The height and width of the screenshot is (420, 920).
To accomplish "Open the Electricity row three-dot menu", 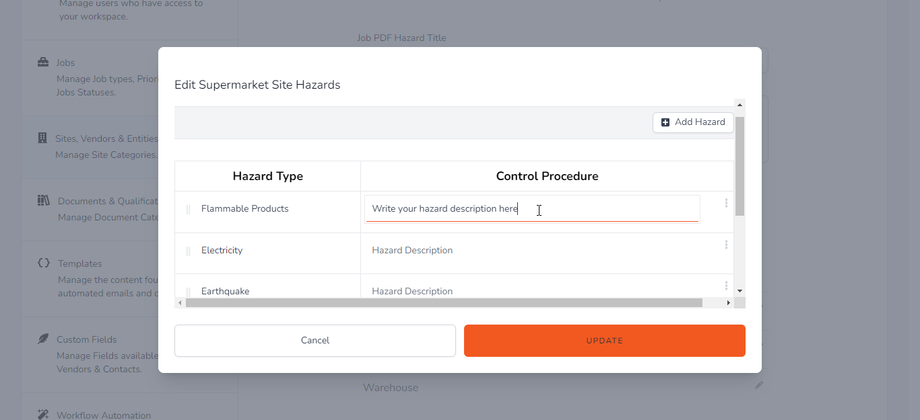I will (x=726, y=245).
